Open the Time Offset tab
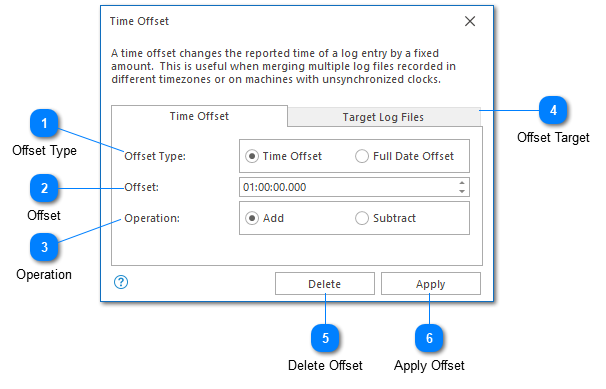Viewport: 606px width, 389px height. tap(199, 116)
